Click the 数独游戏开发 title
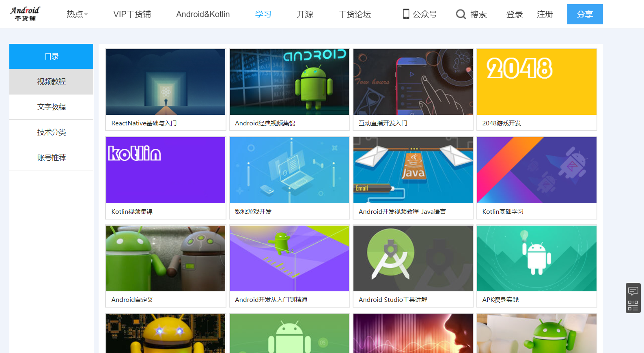644x353 pixels. coord(253,212)
